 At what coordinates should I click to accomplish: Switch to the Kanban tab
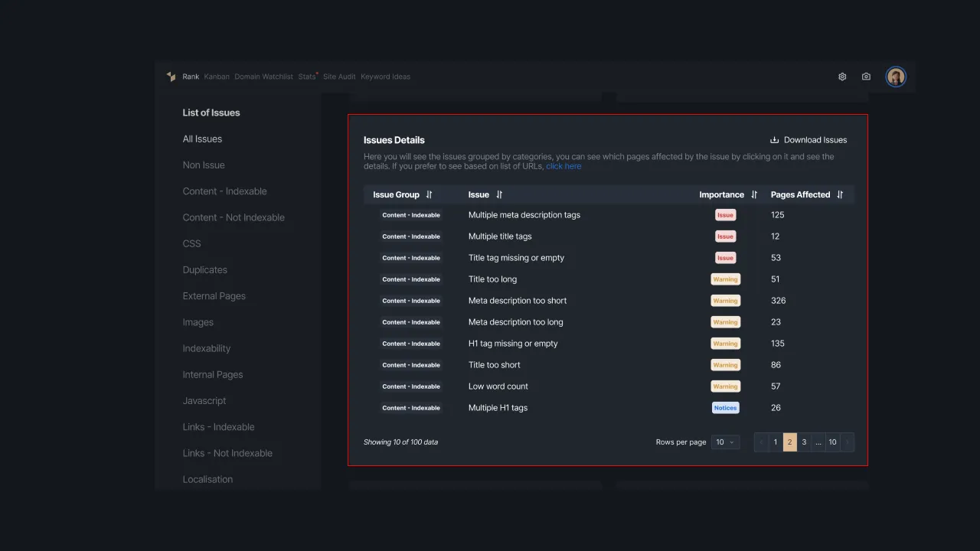[x=217, y=77]
